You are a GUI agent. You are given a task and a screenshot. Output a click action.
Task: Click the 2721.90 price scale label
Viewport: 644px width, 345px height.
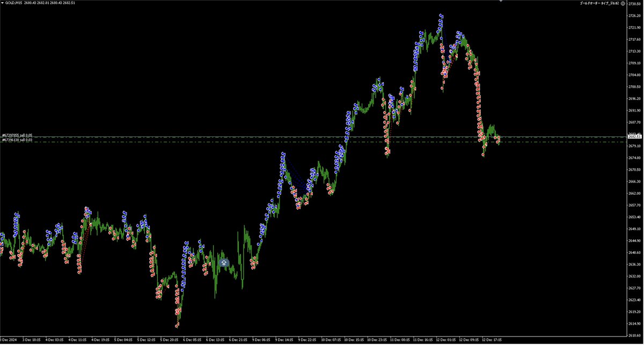(635, 27)
